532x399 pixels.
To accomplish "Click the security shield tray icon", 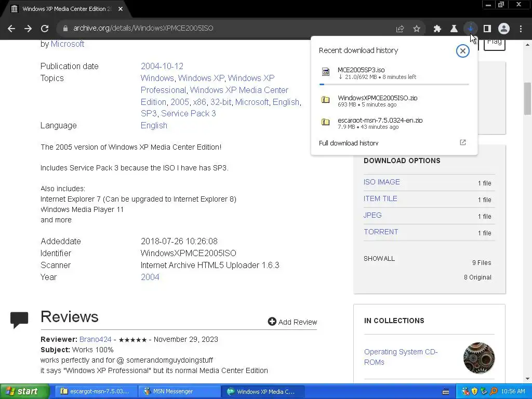I will [x=475, y=392].
